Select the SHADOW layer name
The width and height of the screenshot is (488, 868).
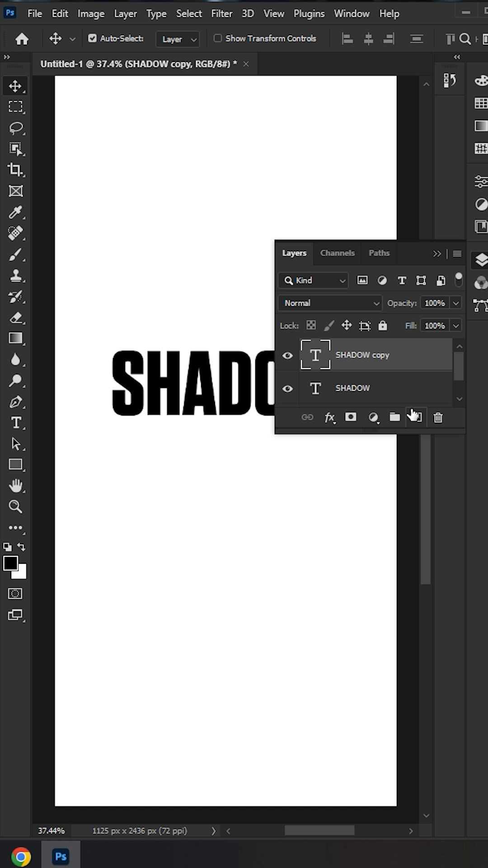tap(352, 388)
